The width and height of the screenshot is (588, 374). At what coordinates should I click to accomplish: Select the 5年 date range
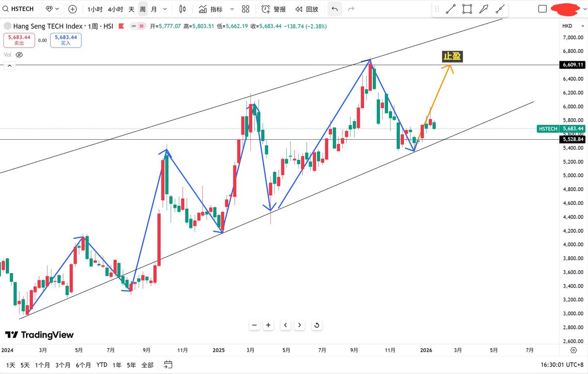tap(131, 365)
